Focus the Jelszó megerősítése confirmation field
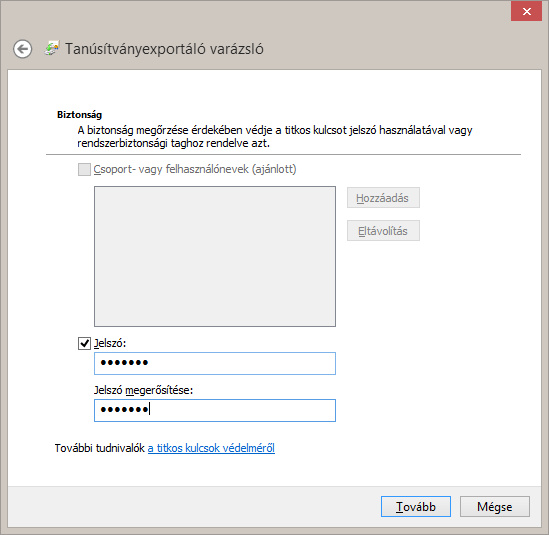The image size is (549, 535). click(215, 410)
